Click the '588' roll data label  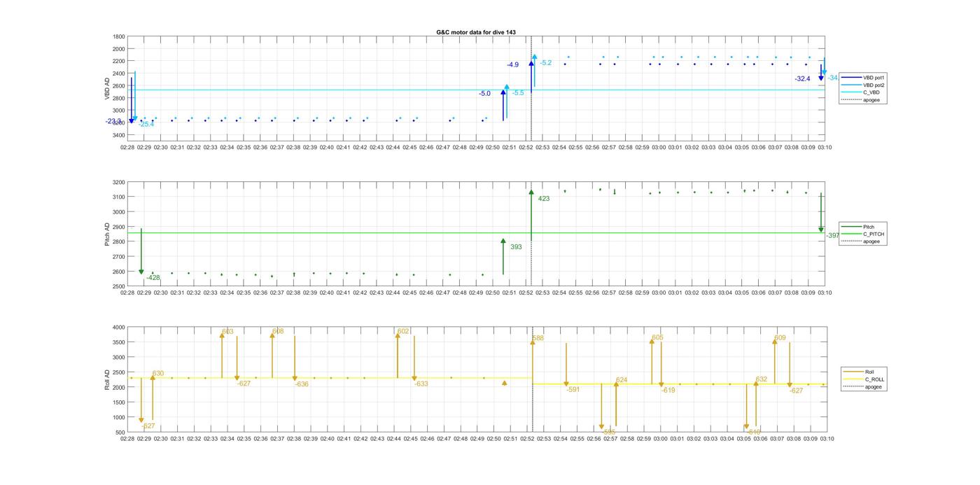[538, 339]
